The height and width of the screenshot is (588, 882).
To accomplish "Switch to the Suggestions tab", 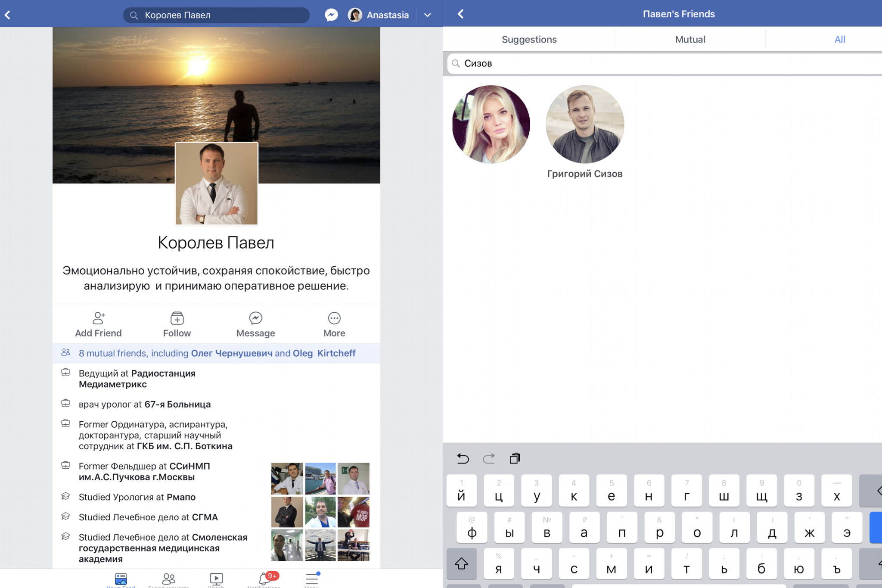I will tap(529, 40).
